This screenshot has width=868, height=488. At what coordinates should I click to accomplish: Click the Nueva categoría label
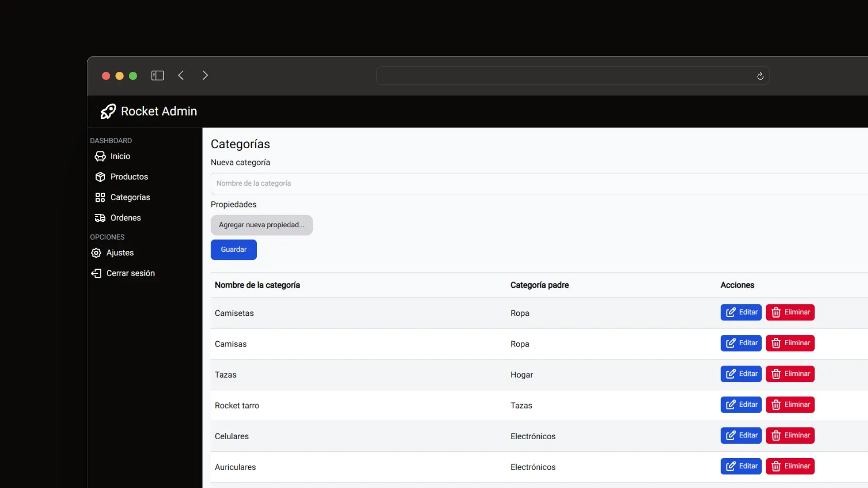pyautogui.click(x=240, y=162)
